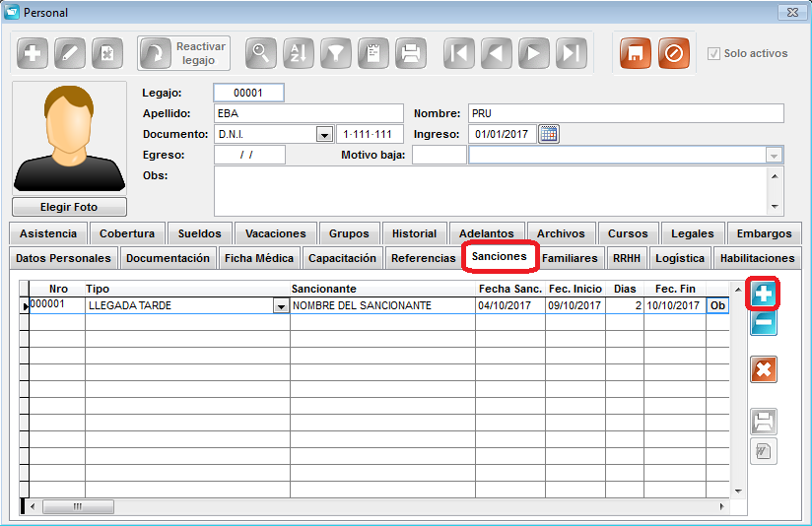
Task: Click the Ob button in sanction row
Action: 717,305
